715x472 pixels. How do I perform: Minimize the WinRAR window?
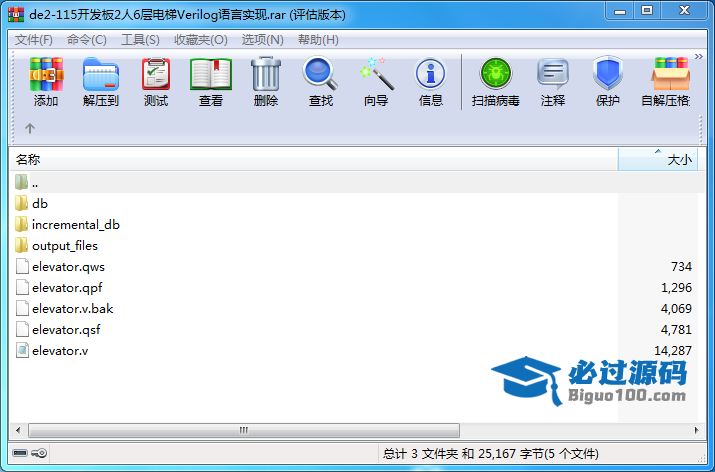coord(620,11)
